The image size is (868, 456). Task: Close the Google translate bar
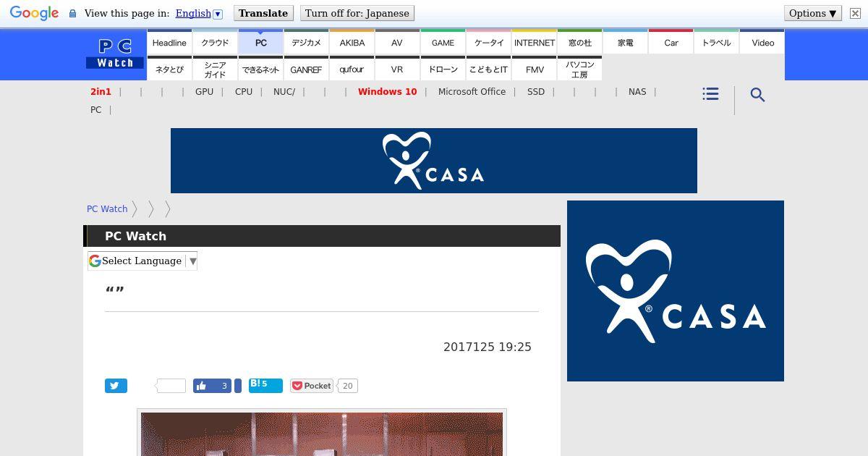(855, 13)
